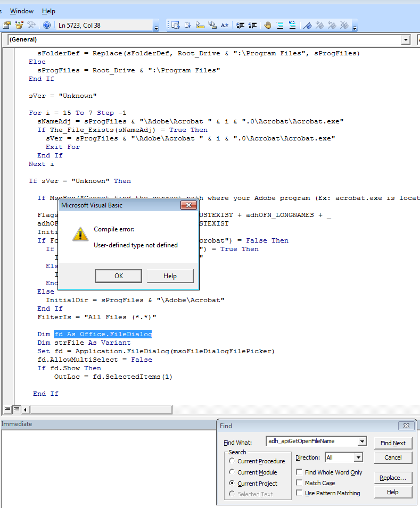Click the line 'sVer = "Unknown"'
This screenshot has width=420, height=508.
63,96
